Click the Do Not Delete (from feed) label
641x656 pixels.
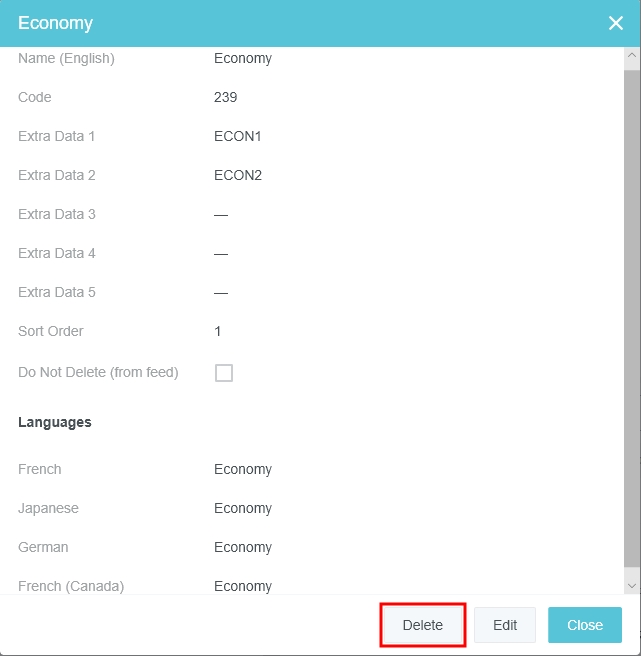click(98, 372)
